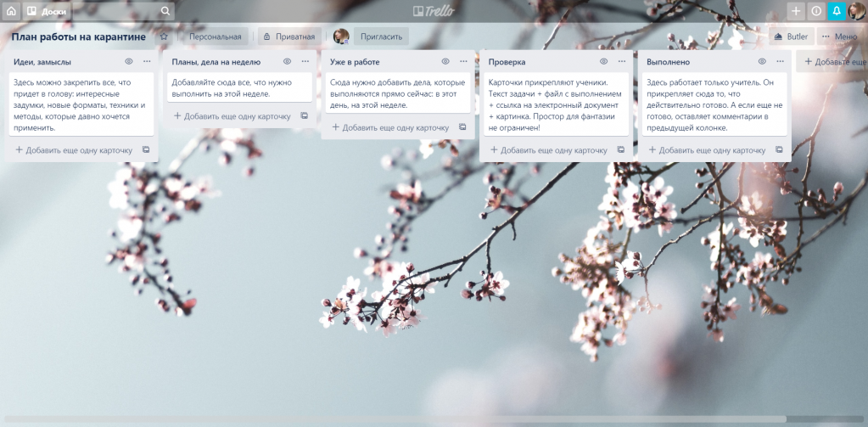The width and height of the screenshot is (868, 427).
Task: Go to Trello home via house icon
Action: tap(11, 11)
